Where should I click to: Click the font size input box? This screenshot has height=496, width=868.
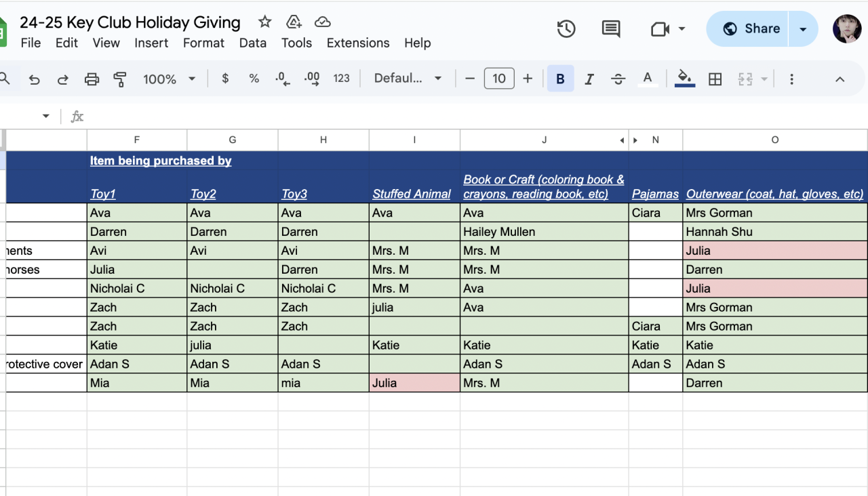pyautogui.click(x=499, y=79)
